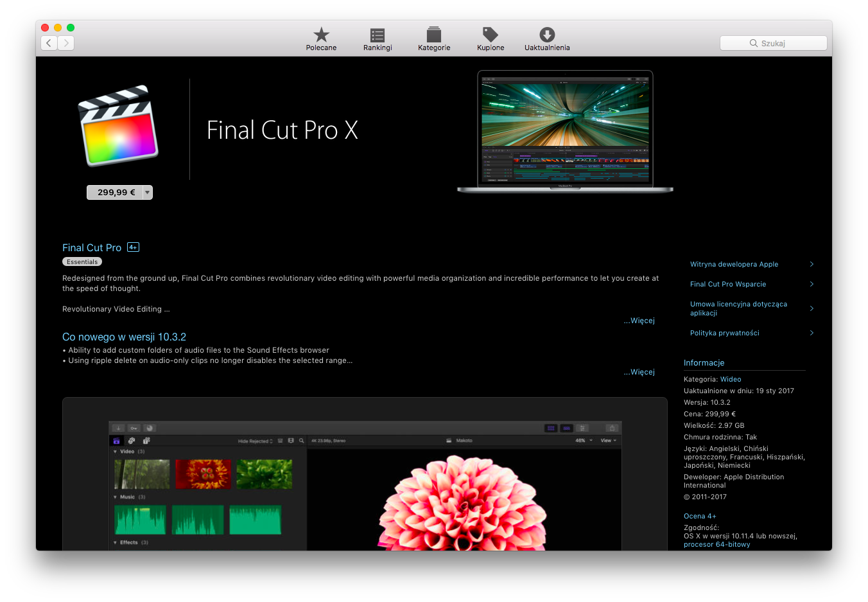
Task: Open Final Cut Pro Wsparcie link
Action: click(728, 284)
